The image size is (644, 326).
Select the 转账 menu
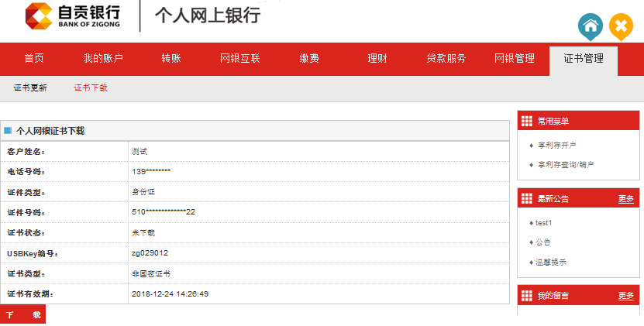(x=172, y=59)
